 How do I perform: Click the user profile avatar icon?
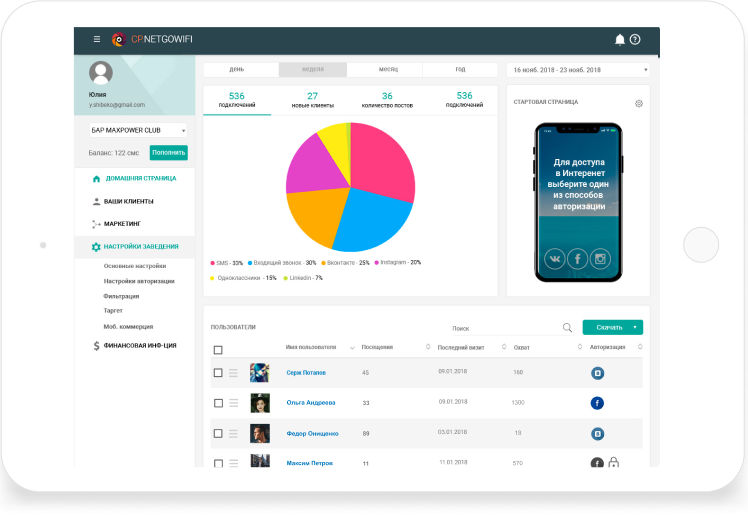100,74
